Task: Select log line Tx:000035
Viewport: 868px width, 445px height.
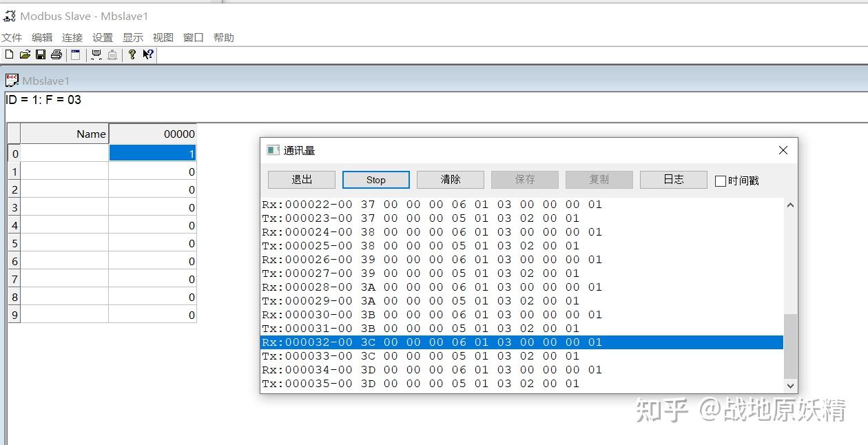Action: pyautogui.click(x=522, y=384)
